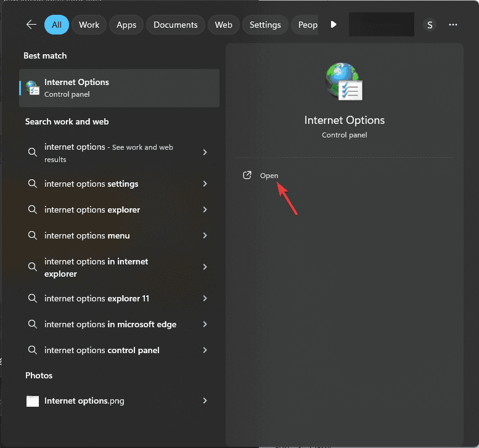This screenshot has height=448, width=479.
Task: Click the Search work and web heading
Action: coord(67,121)
